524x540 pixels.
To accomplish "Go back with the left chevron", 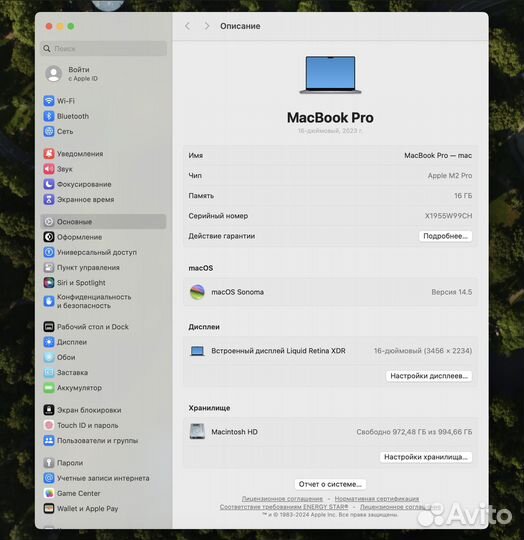I will click(x=187, y=26).
